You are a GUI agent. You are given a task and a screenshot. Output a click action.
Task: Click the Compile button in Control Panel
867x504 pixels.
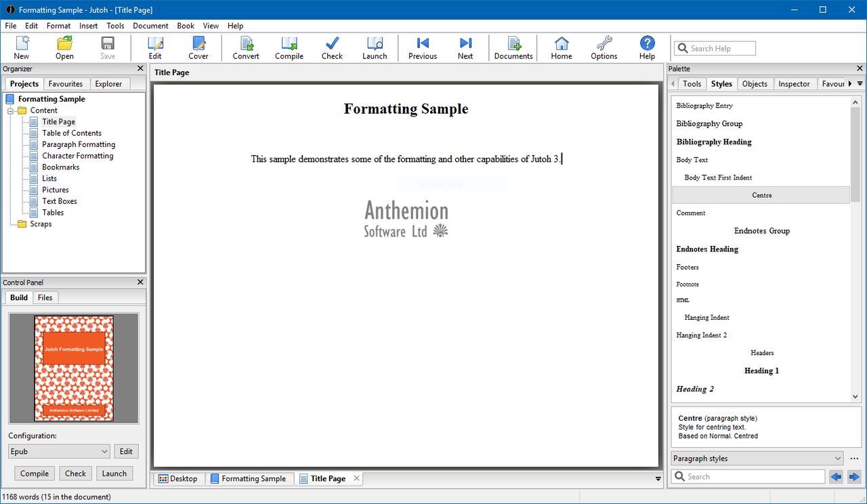pyautogui.click(x=35, y=474)
